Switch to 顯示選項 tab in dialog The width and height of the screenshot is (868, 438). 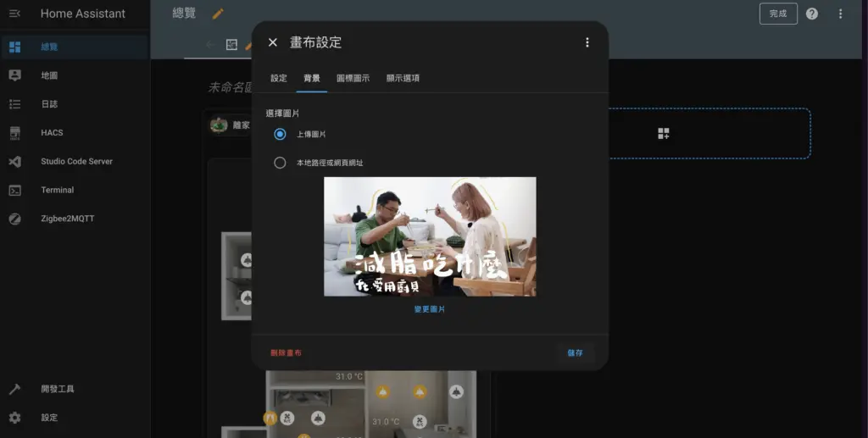pyautogui.click(x=403, y=79)
